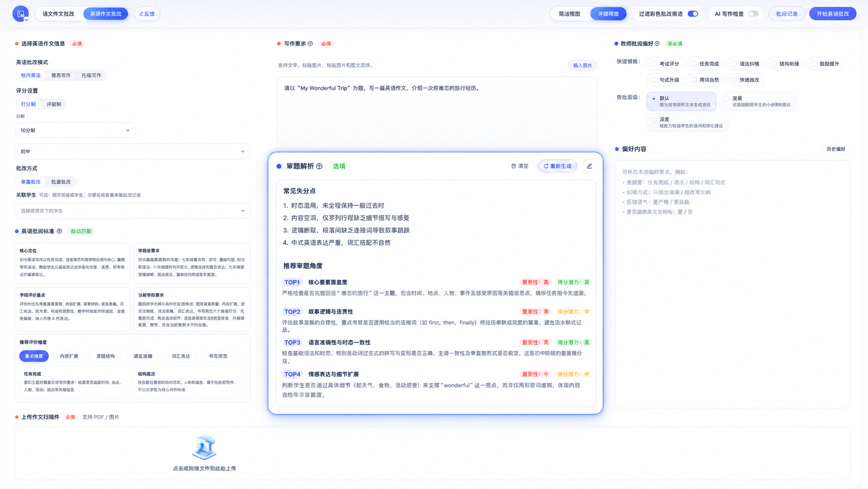This screenshot has height=489, width=868.
Task: Click the 插入图片 button
Action: click(x=582, y=65)
